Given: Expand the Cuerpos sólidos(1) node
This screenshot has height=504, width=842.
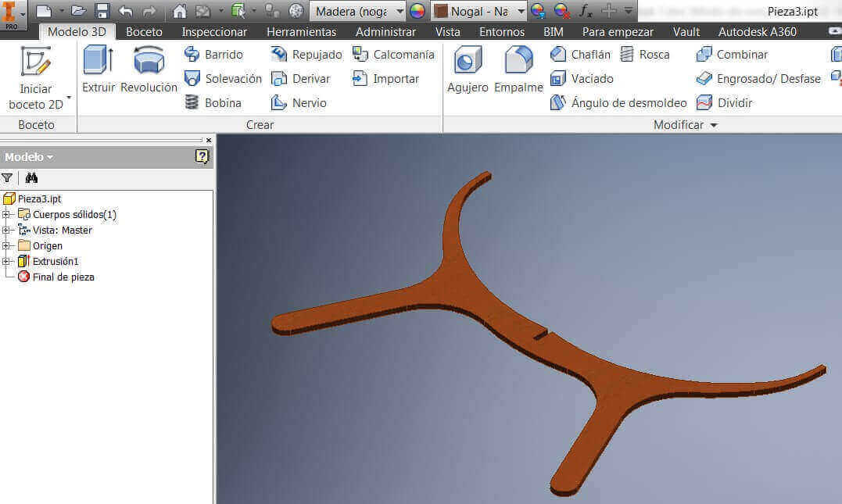Looking at the screenshot, I should [x=6, y=215].
